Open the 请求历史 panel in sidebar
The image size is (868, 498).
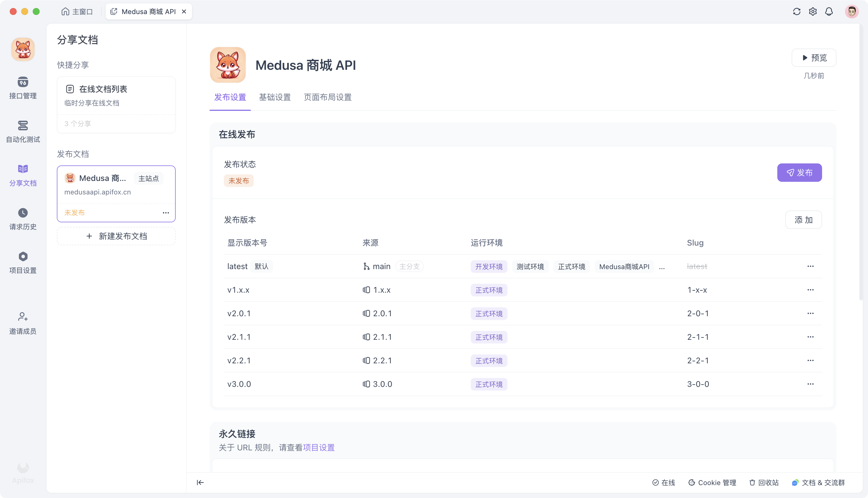[x=23, y=219]
